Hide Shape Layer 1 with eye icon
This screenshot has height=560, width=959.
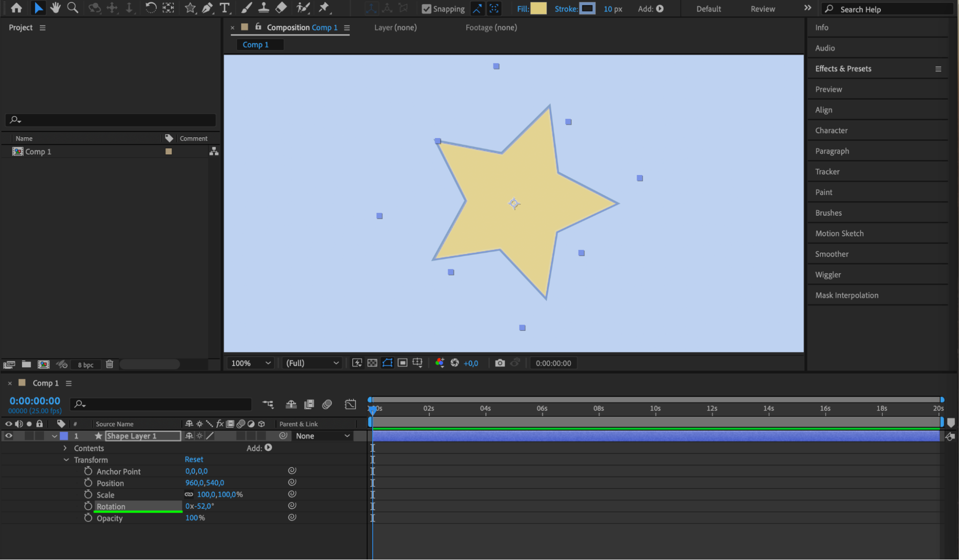[x=9, y=436]
